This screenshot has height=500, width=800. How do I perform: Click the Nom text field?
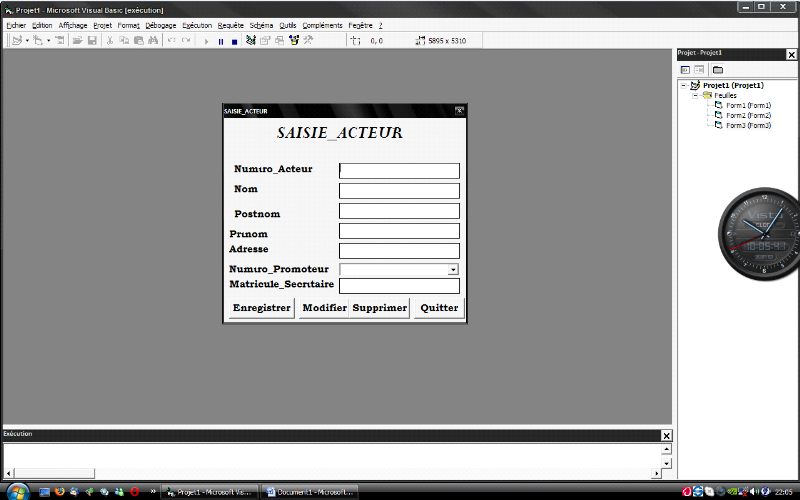[x=399, y=191]
